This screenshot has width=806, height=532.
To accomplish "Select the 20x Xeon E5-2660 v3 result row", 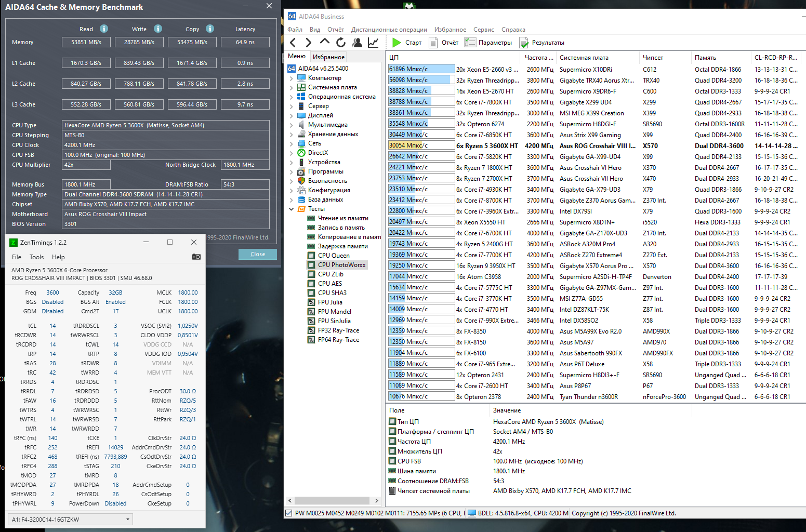I will pyautogui.click(x=596, y=69).
